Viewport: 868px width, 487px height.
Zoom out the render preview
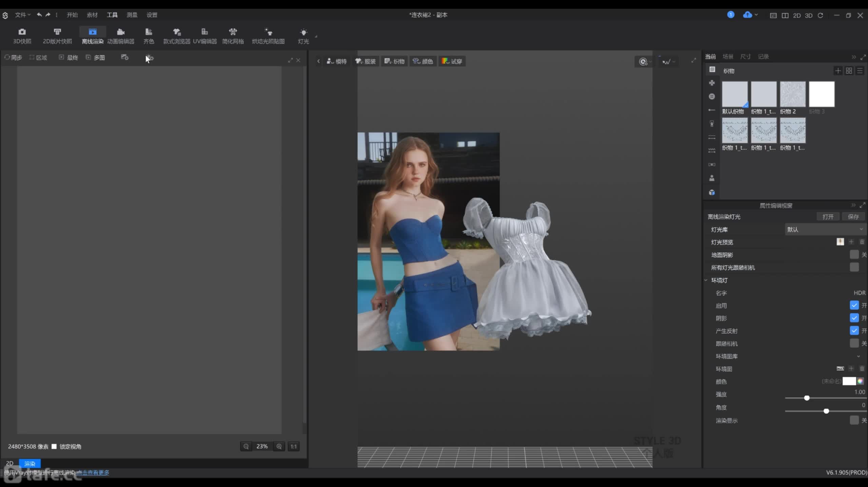246,446
